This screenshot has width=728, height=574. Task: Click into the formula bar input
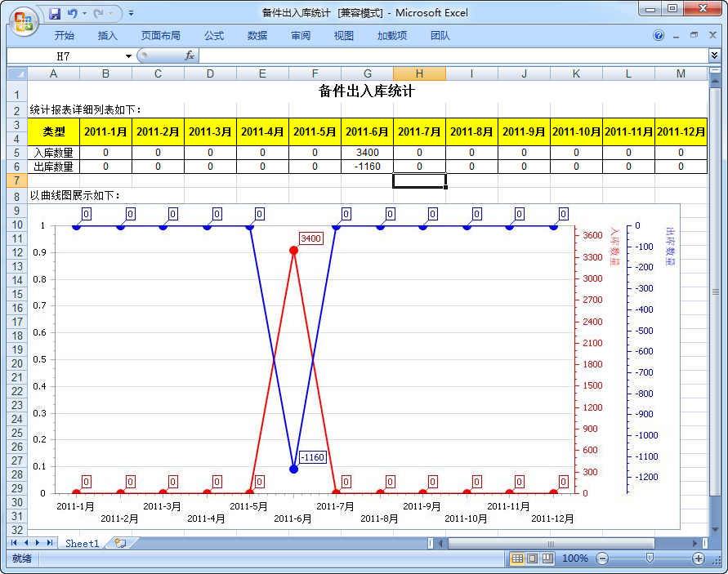(453, 56)
